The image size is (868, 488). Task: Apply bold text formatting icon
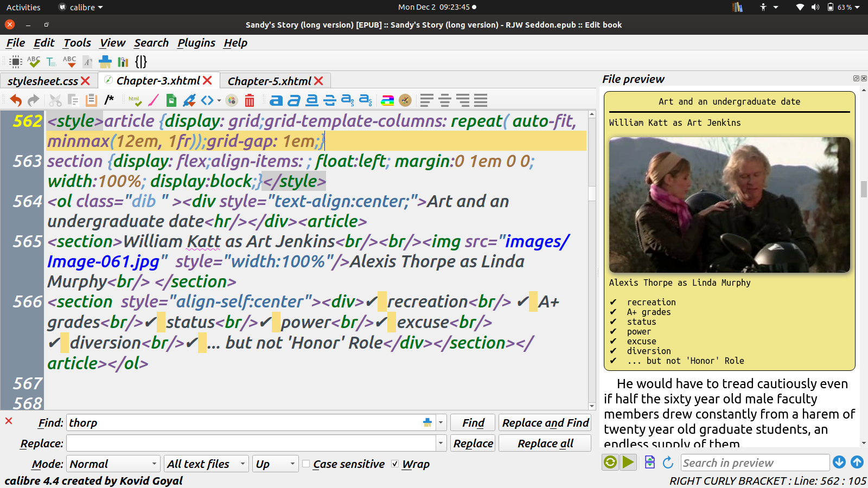pos(276,100)
